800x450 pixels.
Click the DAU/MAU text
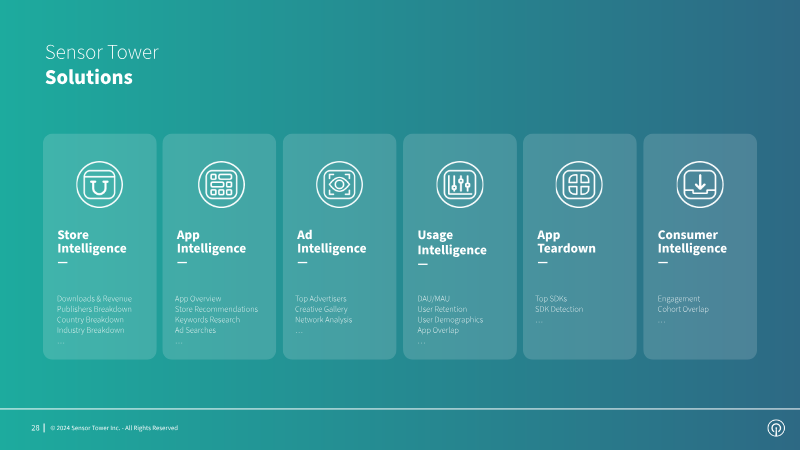click(434, 298)
